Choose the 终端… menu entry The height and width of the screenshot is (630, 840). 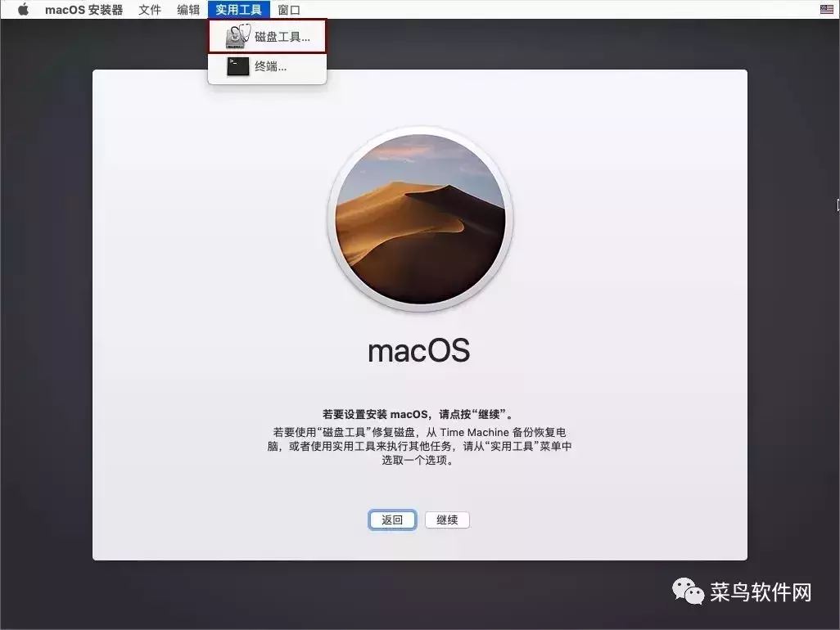pos(270,66)
